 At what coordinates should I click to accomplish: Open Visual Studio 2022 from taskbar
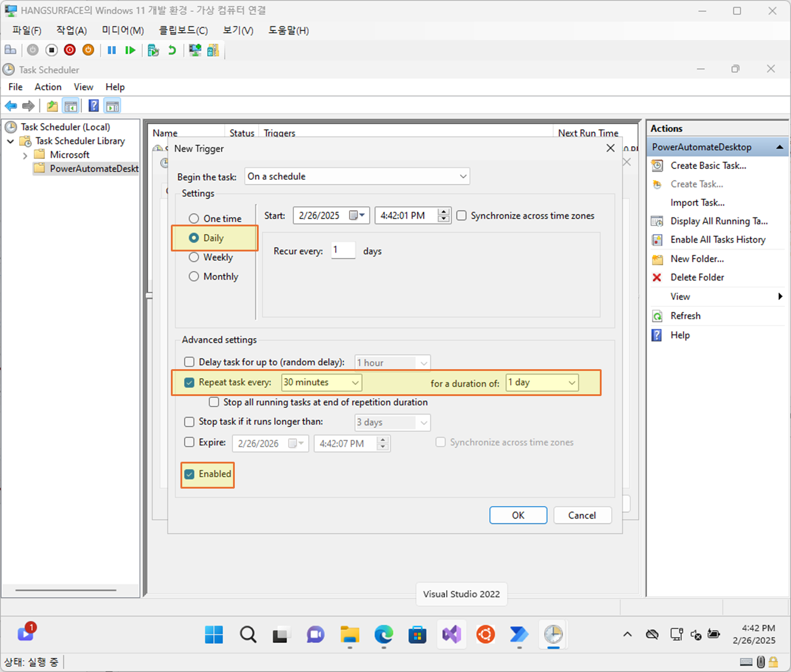click(452, 634)
